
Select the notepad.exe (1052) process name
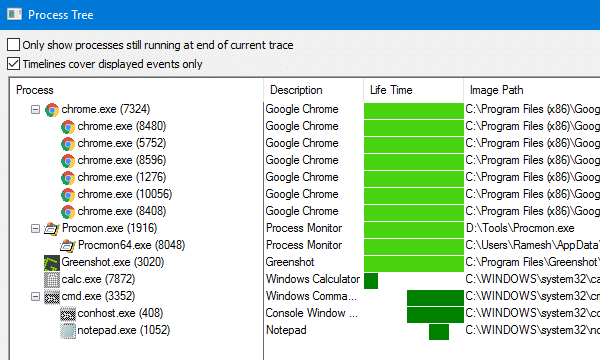(x=124, y=330)
